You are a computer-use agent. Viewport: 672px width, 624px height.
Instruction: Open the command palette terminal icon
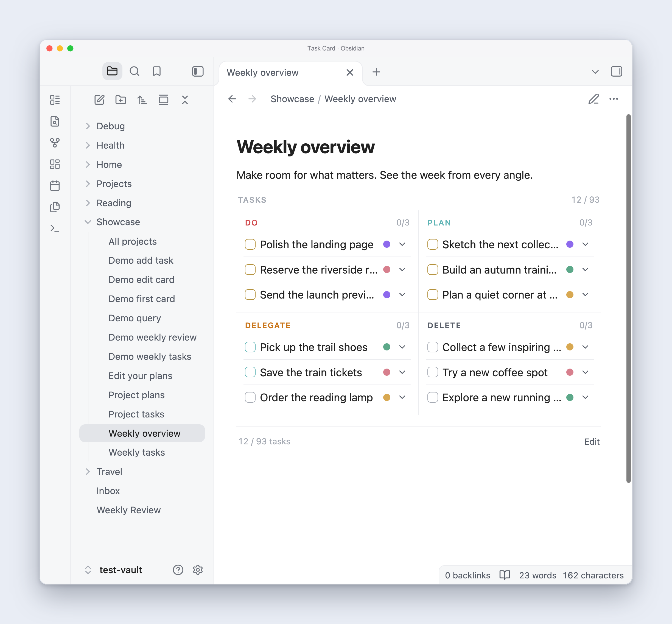click(x=55, y=228)
